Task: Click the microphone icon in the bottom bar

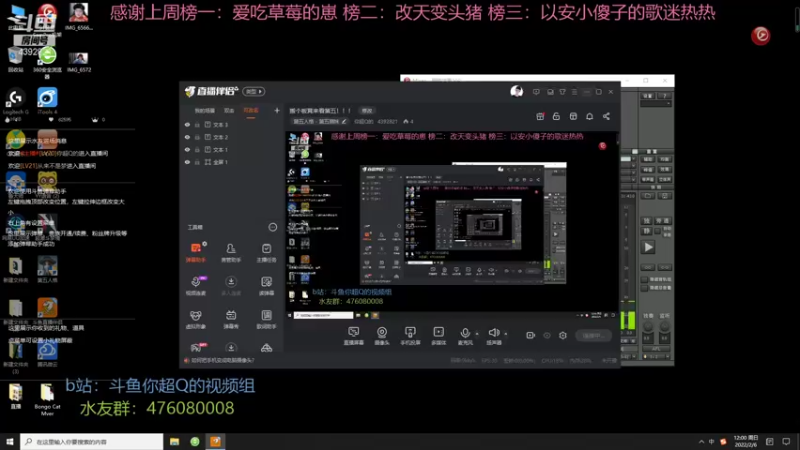Action: 465,334
